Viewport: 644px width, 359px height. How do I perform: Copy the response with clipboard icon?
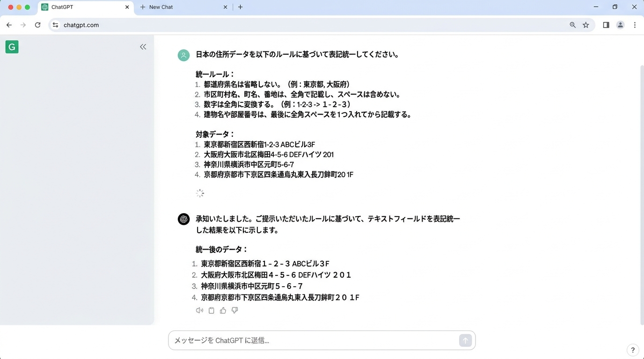point(211,310)
